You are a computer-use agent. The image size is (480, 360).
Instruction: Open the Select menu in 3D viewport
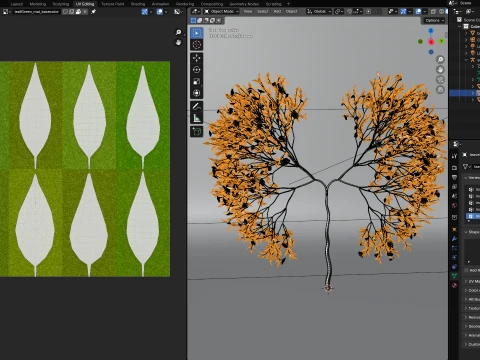pos(262,11)
